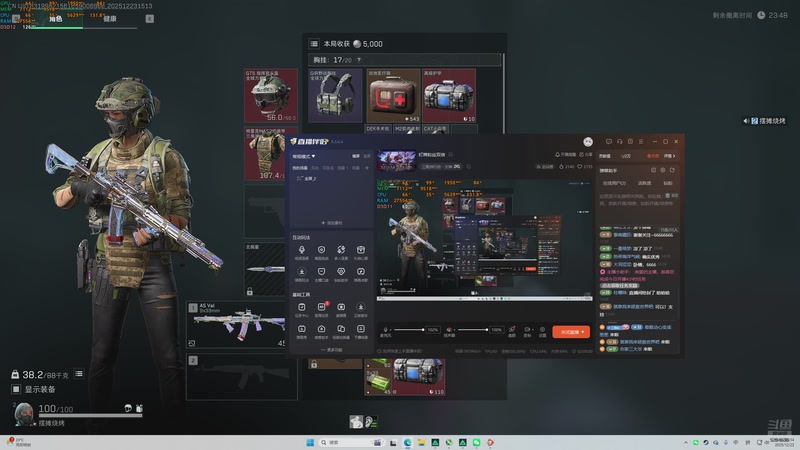800x450 pixels.
Task: Open the basic tool icon with the red badge
Action: [x=321, y=307]
